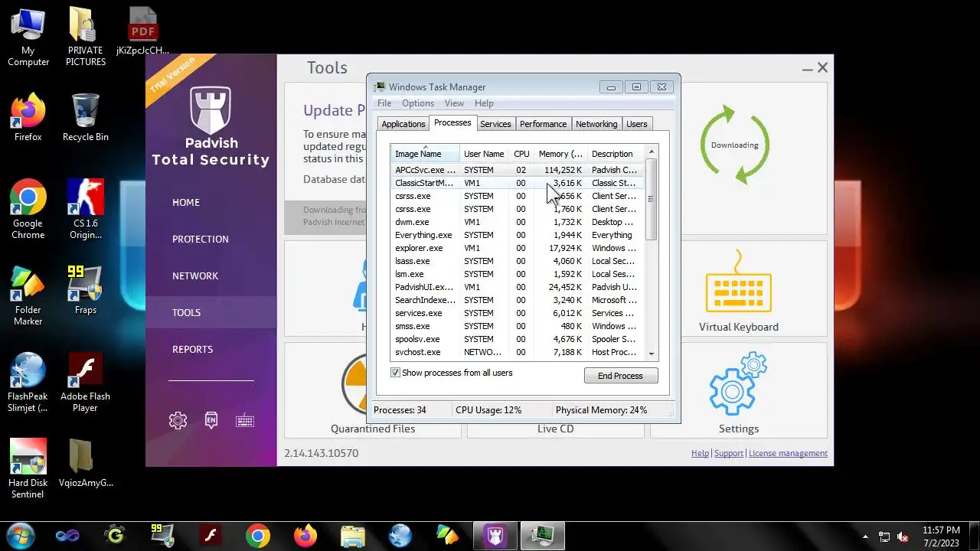Switch to the Applications tab
The image size is (980, 551).
tap(403, 124)
